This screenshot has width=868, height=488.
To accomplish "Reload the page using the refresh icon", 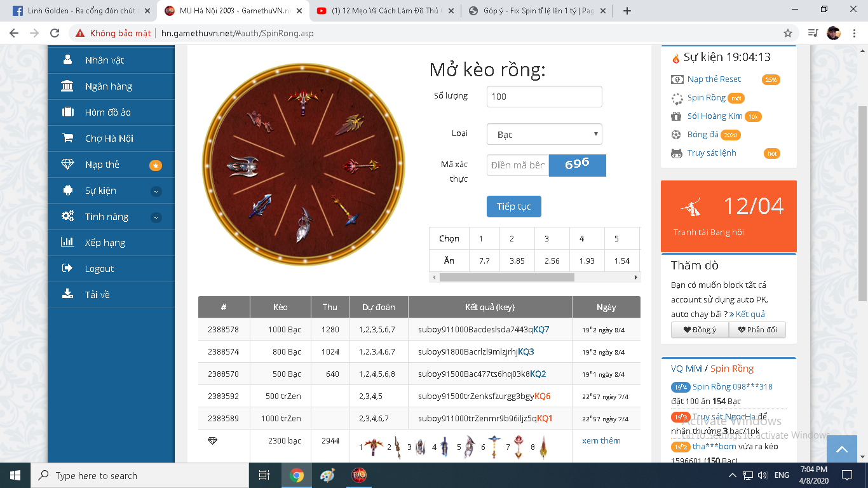I will pos(55,33).
